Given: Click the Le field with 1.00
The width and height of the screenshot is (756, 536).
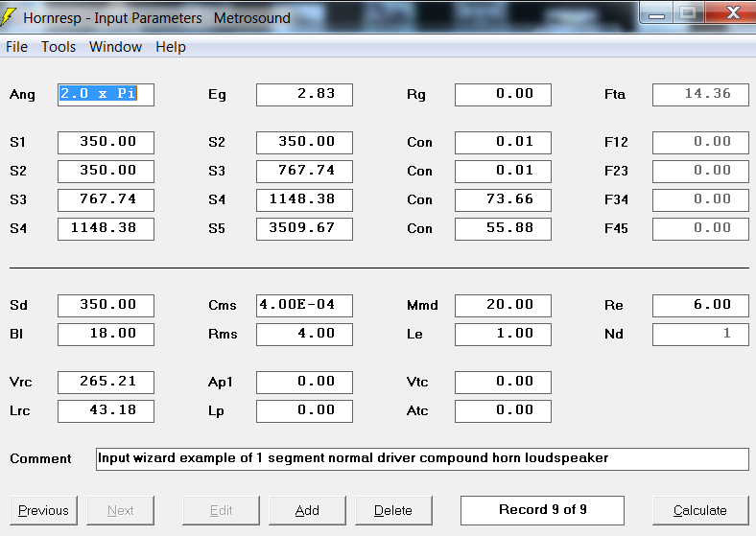Looking at the screenshot, I should point(503,335).
